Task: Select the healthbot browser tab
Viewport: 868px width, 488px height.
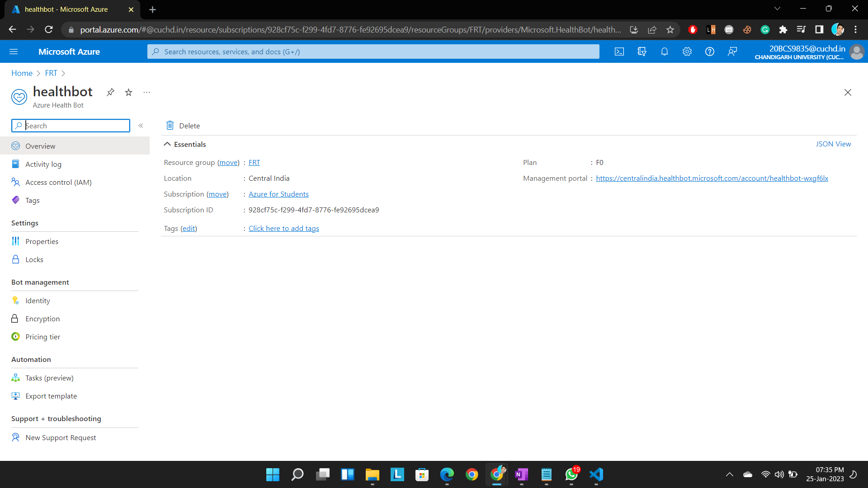Action: (x=67, y=9)
